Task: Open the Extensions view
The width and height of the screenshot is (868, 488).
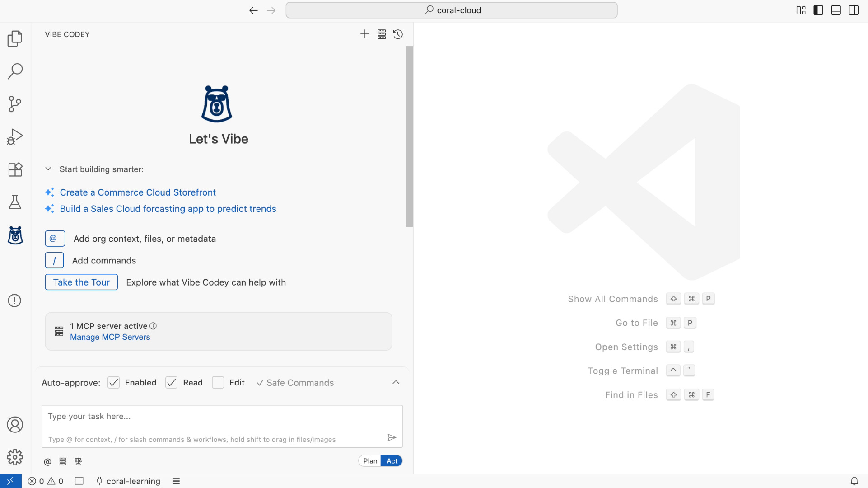Action: pyautogui.click(x=15, y=169)
